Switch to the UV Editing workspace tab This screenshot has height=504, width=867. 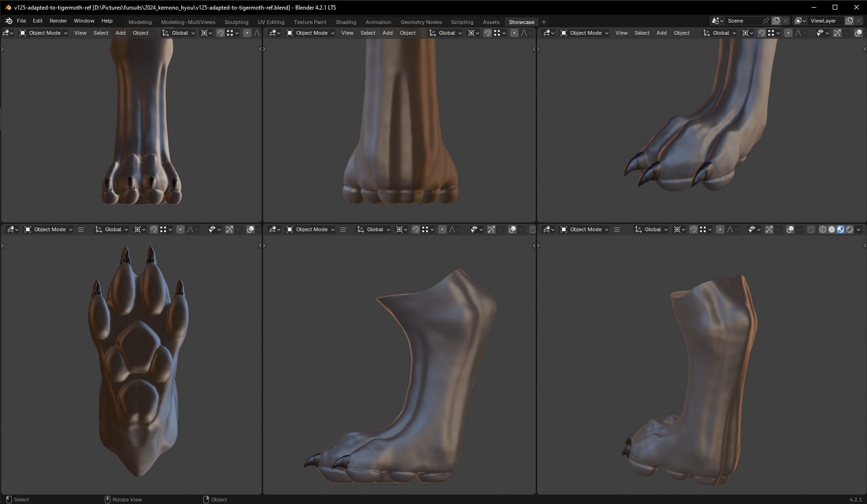click(271, 22)
